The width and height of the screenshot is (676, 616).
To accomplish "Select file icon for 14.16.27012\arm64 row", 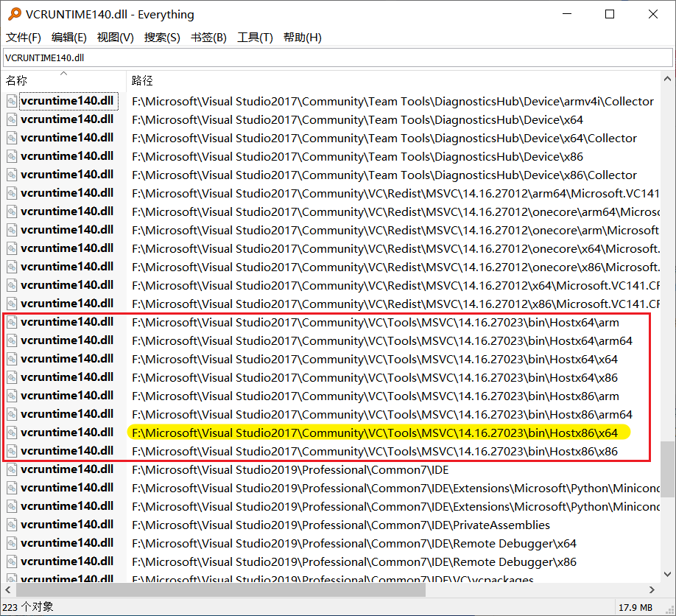I will [x=12, y=193].
